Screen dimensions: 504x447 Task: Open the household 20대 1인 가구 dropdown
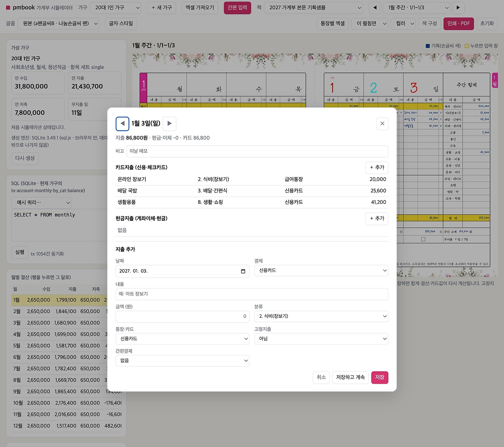click(x=116, y=7)
